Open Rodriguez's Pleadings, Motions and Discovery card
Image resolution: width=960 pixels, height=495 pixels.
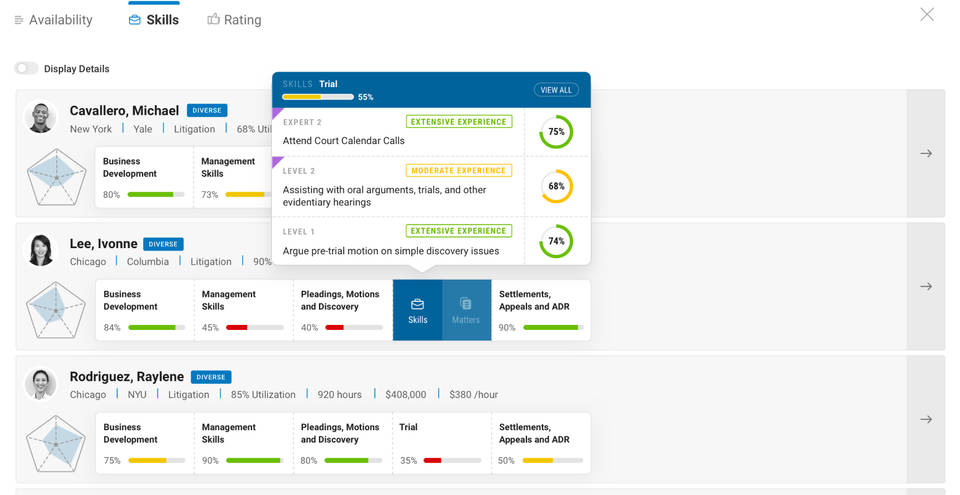[343, 443]
